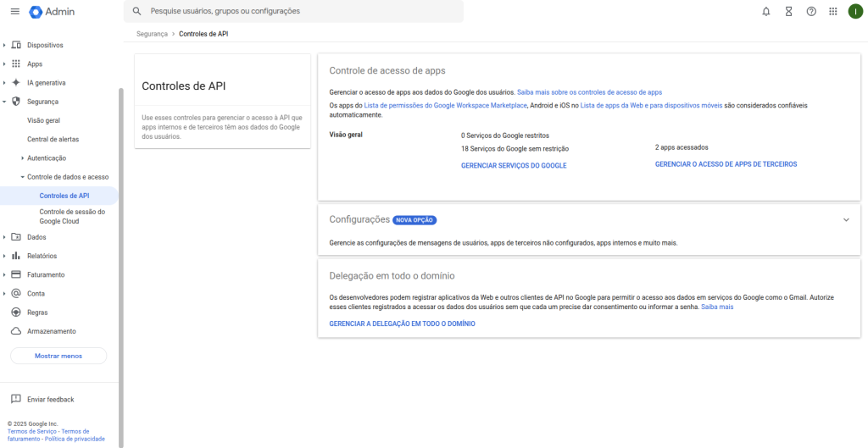This screenshot has height=448, width=868.
Task: Click the Segurança shield icon
Action: click(x=16, y=102)
